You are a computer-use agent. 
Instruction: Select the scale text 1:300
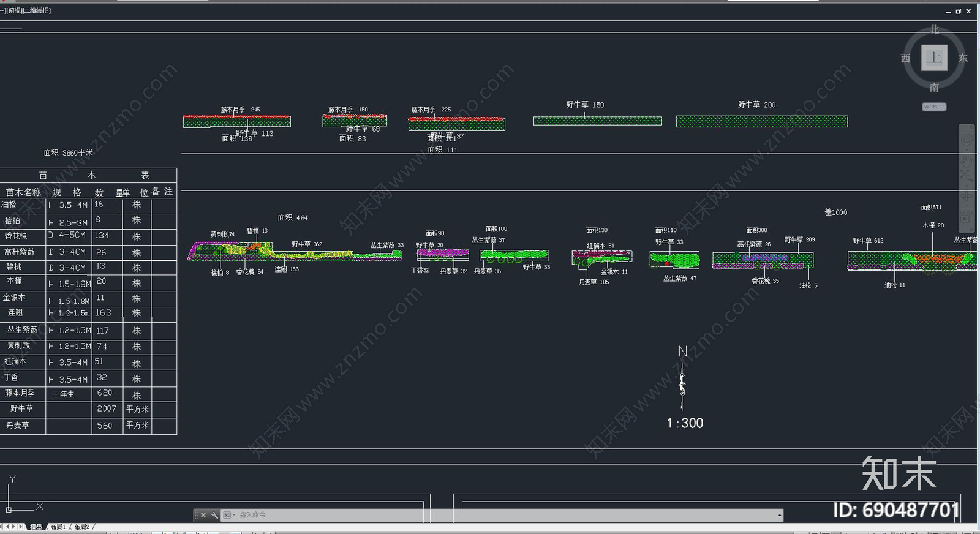click(685, 423)
